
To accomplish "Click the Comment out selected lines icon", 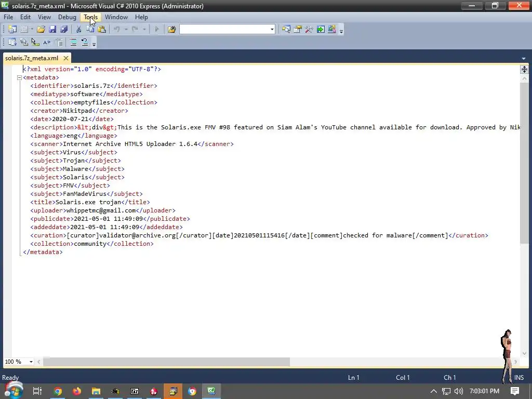I will (x=73, y=43).
